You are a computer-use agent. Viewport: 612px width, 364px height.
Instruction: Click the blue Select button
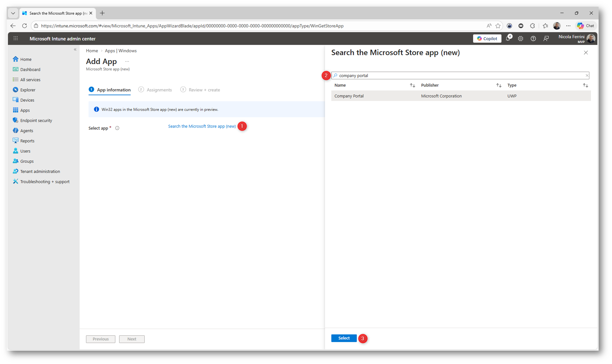pos(344,338)
